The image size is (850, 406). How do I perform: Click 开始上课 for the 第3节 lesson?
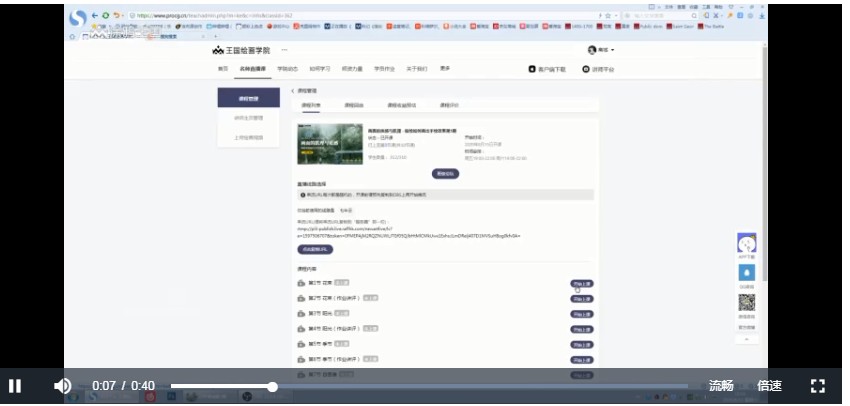coord(582,314)
